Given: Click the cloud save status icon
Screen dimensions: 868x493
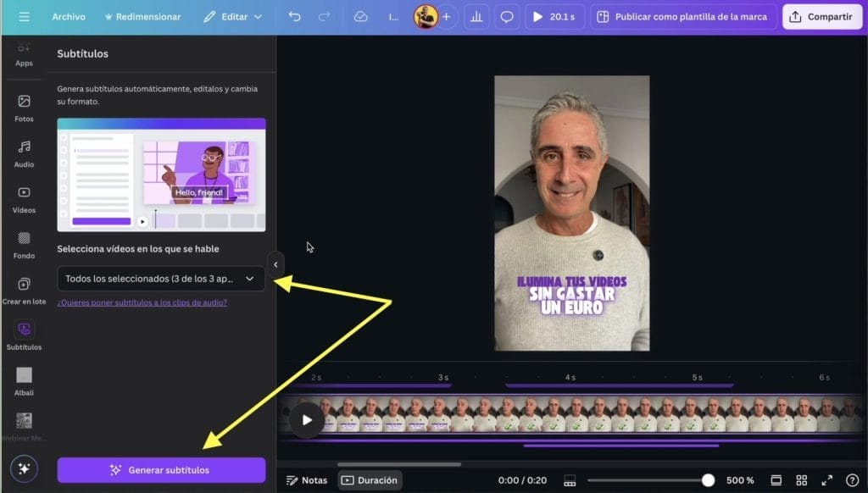Looking at the screenshot, I should pyautogui.click(x=360, y=17).
